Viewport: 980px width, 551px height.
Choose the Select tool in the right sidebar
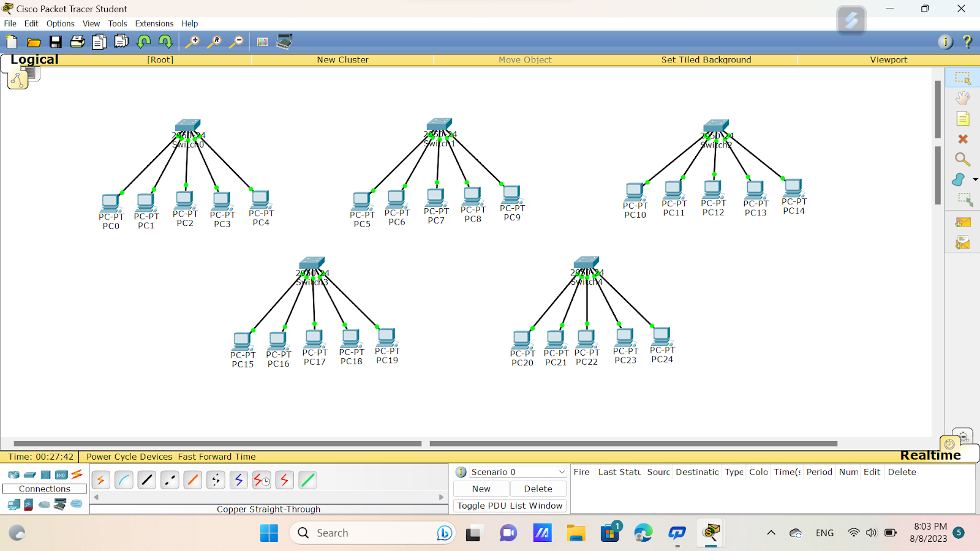click(x=963, y=78)
